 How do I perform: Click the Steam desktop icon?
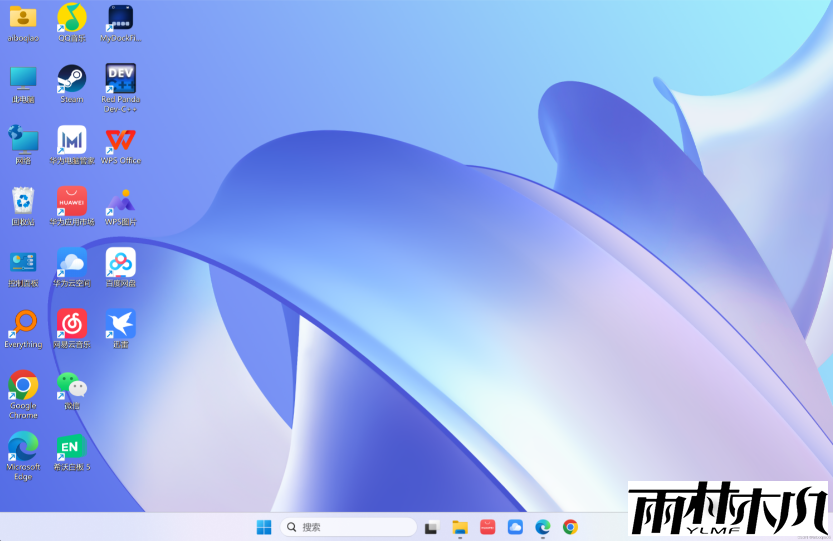(x=71, y=79)
